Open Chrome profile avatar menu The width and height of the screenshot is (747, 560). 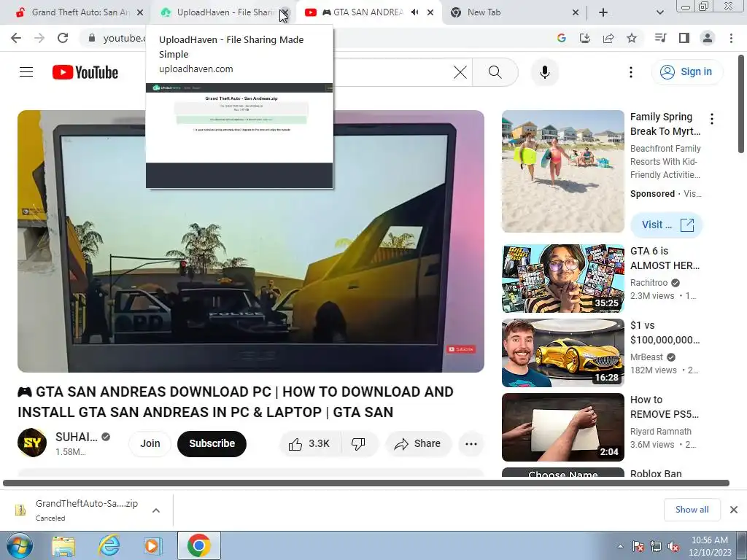[708, 38]
